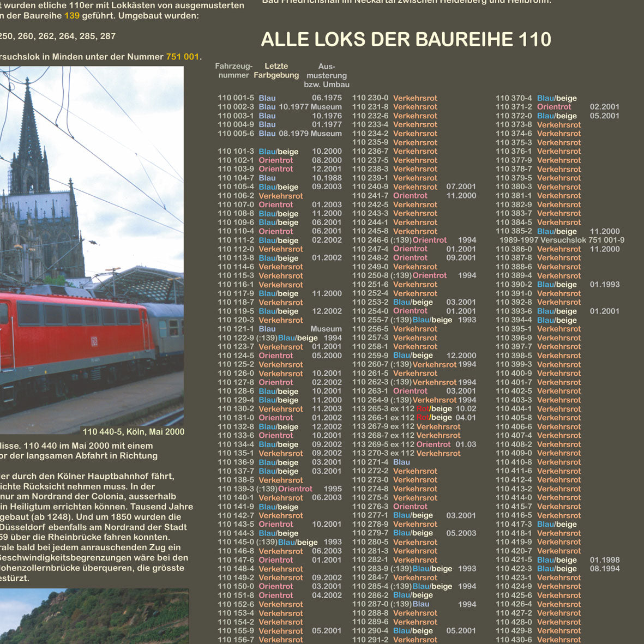Screen dimensions: 644x644
Task: Click the yellow 751 001 number link
Action: pyautogui.click(x=183, y=57)
